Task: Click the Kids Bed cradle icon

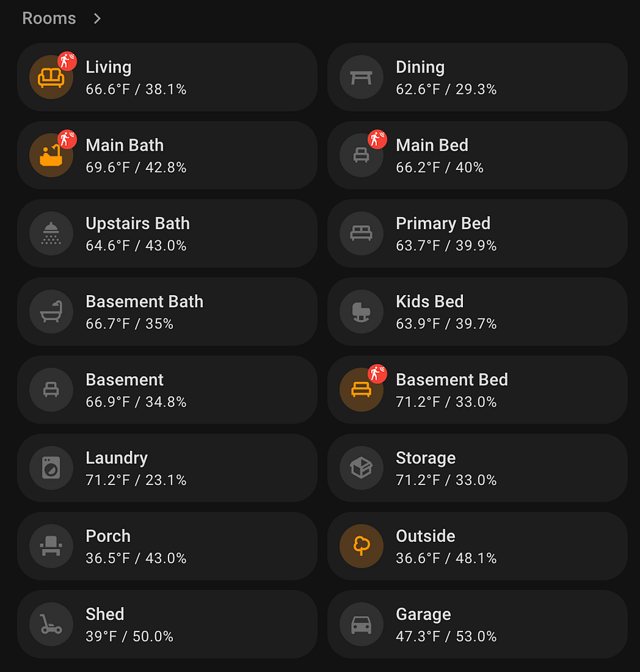Action: coord(361,312)
